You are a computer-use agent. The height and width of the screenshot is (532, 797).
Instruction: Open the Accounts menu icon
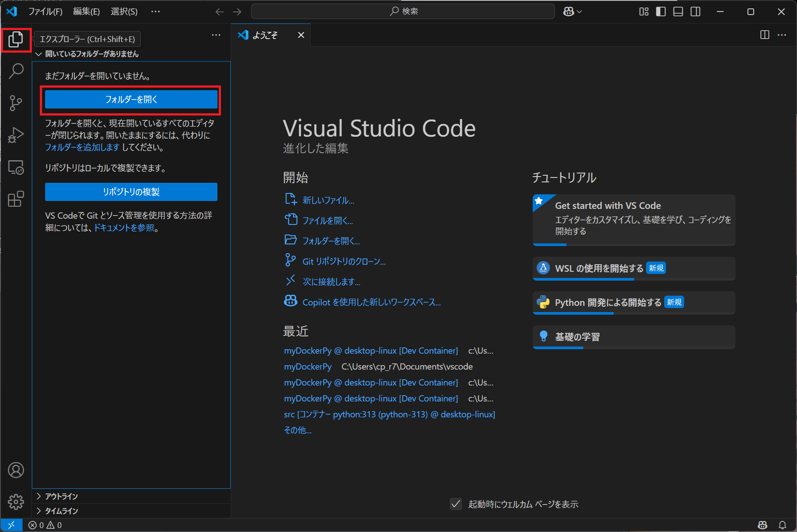(16, 470)
